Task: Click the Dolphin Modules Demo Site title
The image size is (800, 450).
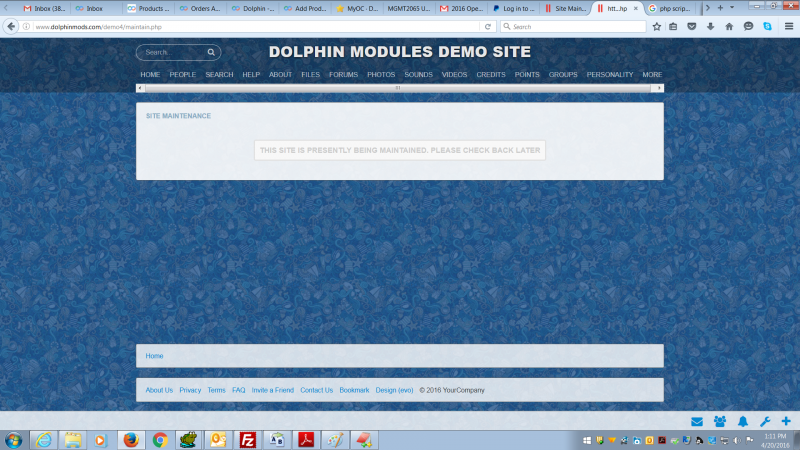Action: [400, 52]
